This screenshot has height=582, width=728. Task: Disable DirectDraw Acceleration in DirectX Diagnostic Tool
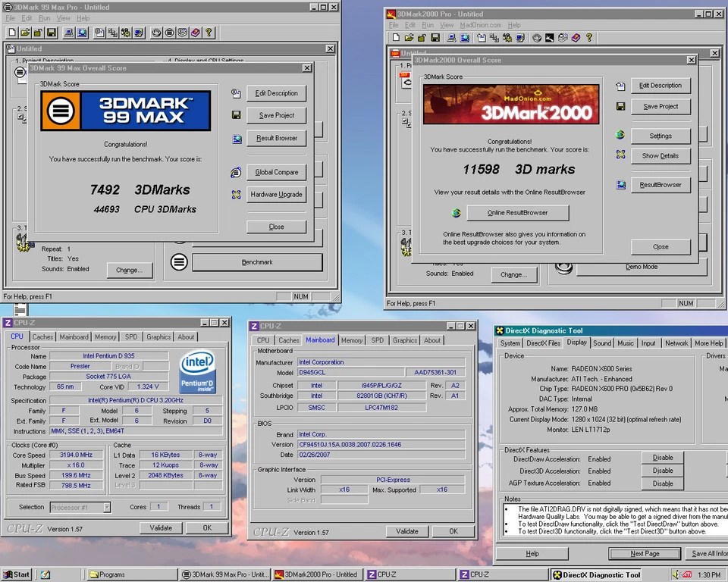(662, 457)
